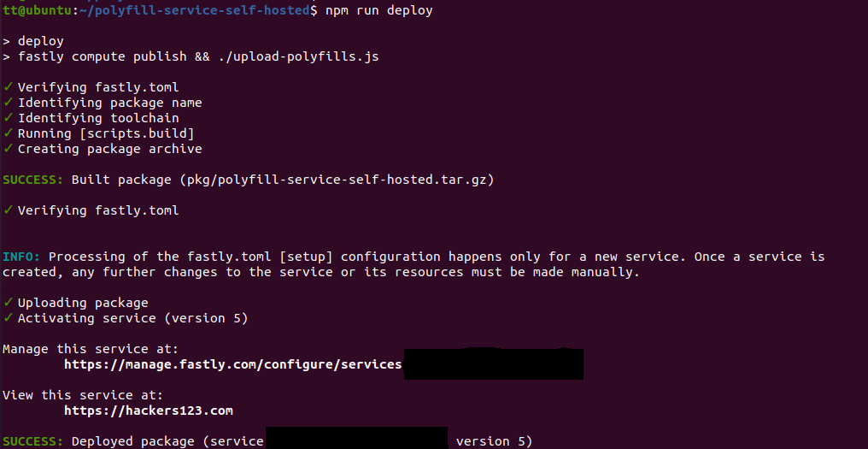
Task: Click the https://hackers123.com URL
Action: [x=149, y=411]
